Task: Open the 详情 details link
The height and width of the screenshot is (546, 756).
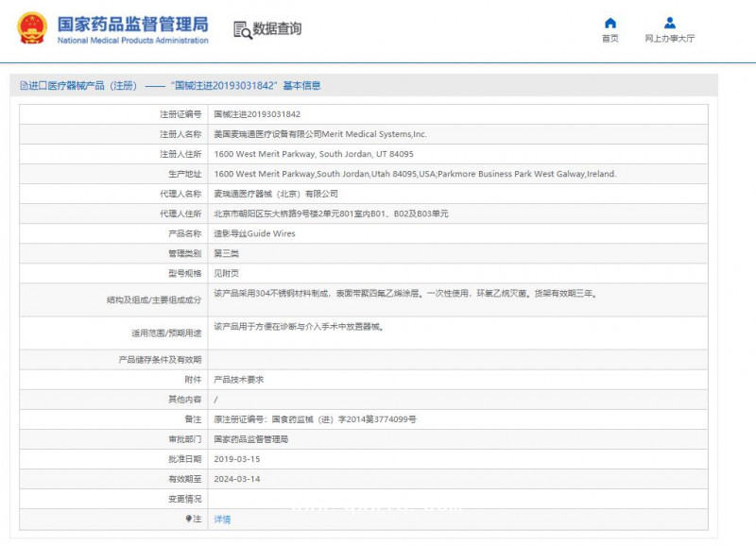Action: click(x=222, y=520)
